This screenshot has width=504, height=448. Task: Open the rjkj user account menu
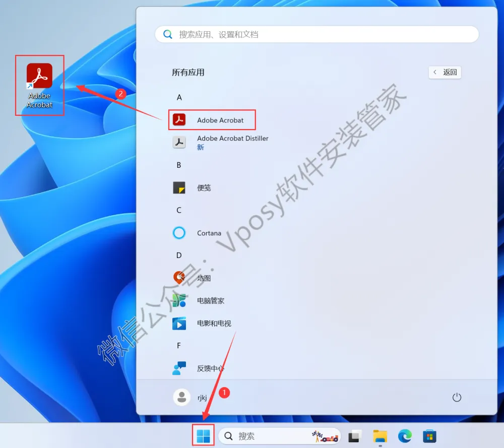191,397
